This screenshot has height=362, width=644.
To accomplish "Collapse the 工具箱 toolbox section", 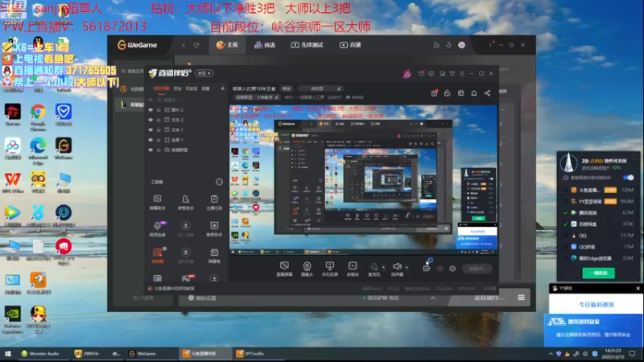I will click(x=219, y=182).
